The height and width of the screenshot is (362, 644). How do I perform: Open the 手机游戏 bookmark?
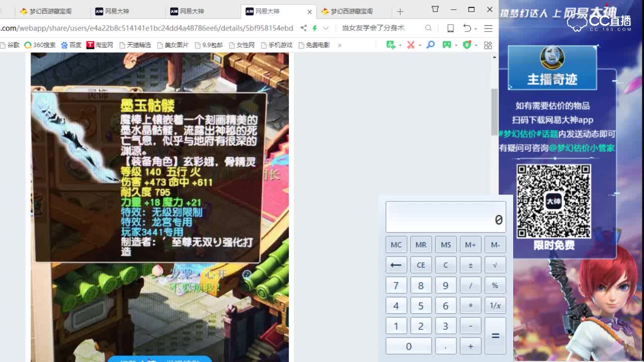[276, 45]
